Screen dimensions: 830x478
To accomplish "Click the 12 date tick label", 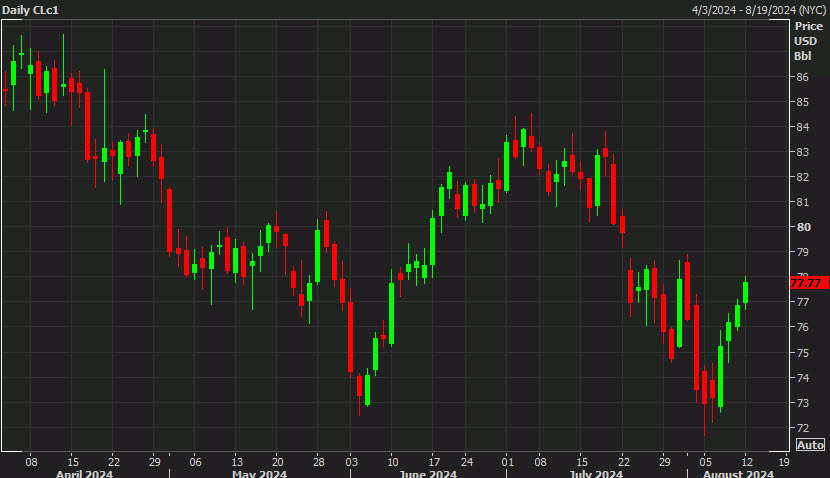I will coord(747,462).
